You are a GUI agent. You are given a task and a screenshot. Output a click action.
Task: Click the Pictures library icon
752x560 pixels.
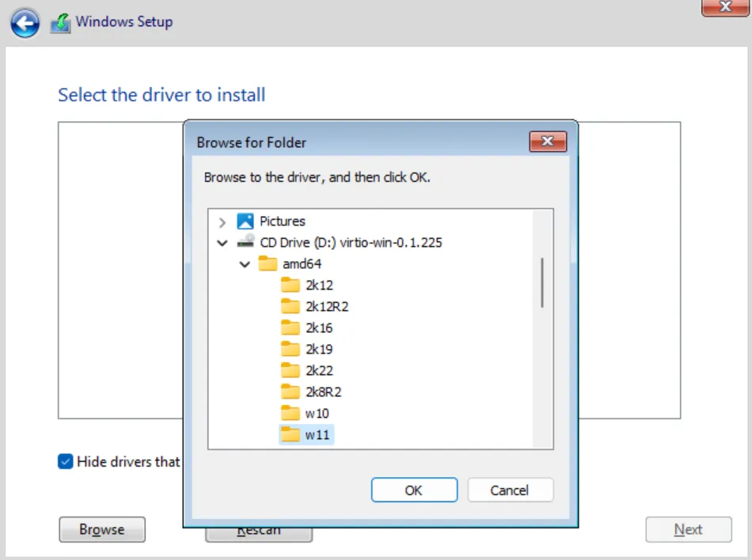tap(247, 221)
